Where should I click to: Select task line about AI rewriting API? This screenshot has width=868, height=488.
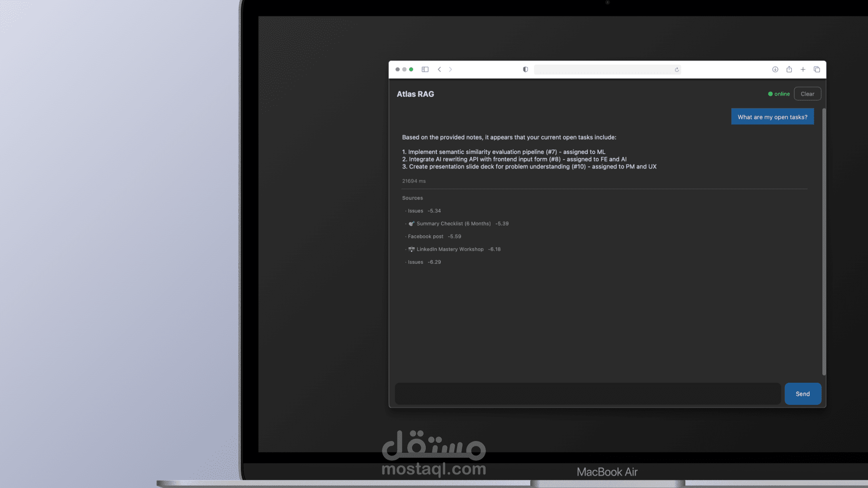(x=514, y=159)
